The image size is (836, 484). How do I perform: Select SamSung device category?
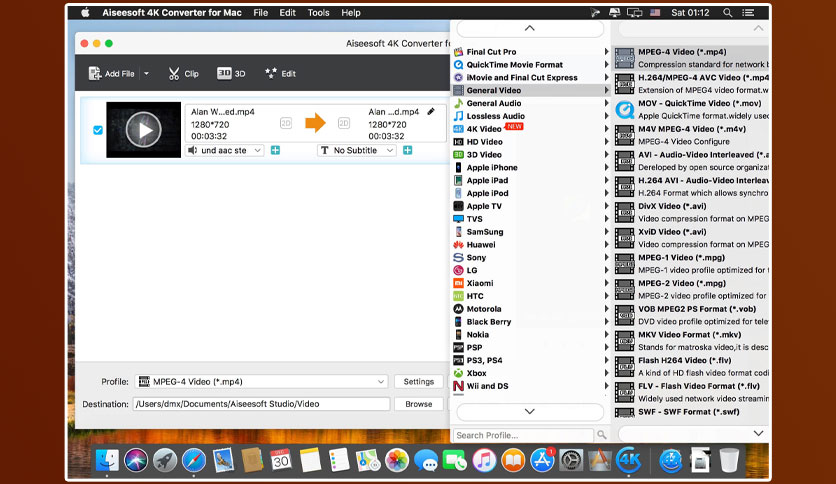click(x=530, y=232)
